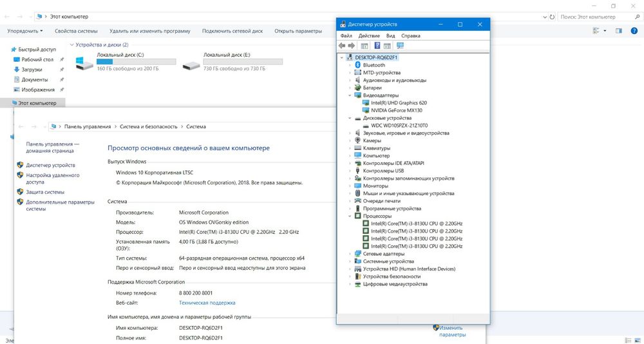Select the NVIDIA GeForce MX130 adapter icon
Viewport: 644px width, 344px height.
click(x=366, y=110)
